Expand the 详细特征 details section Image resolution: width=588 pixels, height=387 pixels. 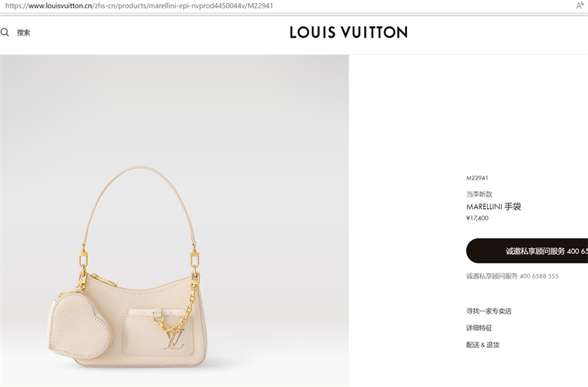[x=479, y=327]
